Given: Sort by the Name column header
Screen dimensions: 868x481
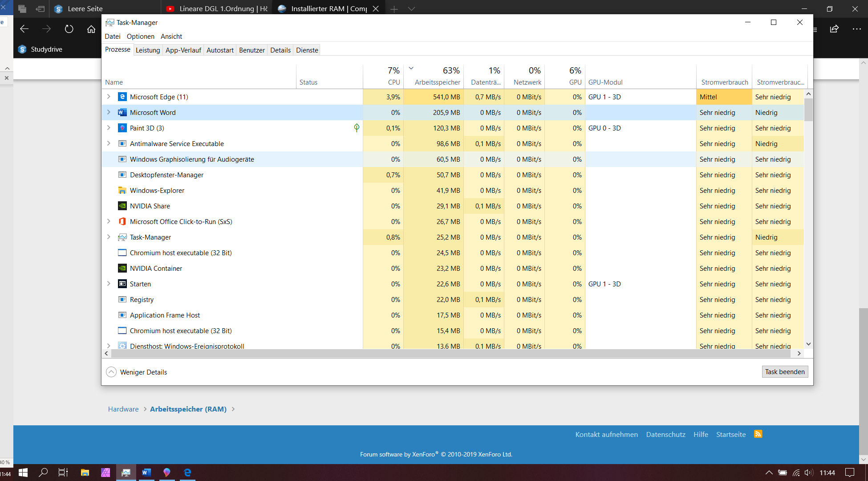Looking at the screenshot, I should click(x=199, y=76).
